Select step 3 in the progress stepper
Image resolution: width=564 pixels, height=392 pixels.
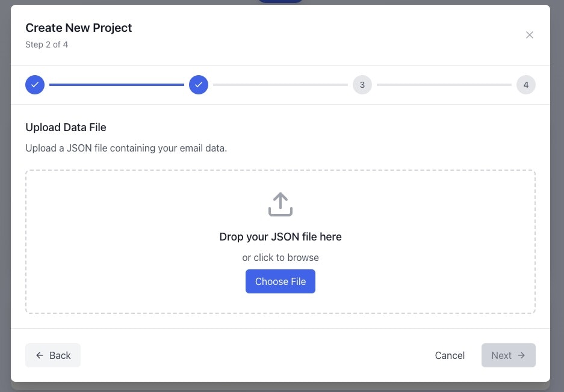[362, 85]
